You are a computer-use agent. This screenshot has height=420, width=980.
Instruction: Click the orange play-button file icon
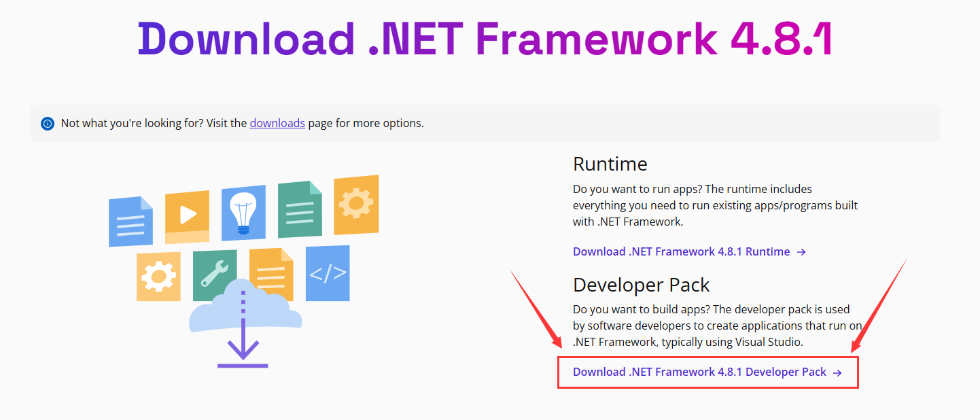click(x=187, y=217)
